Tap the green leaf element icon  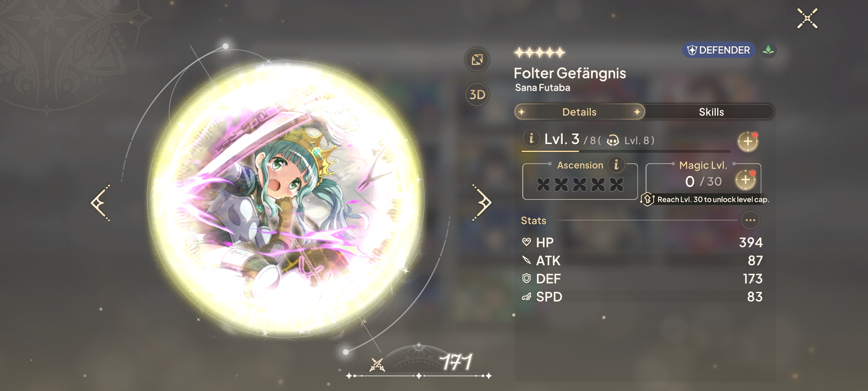[x=768, y=50]
